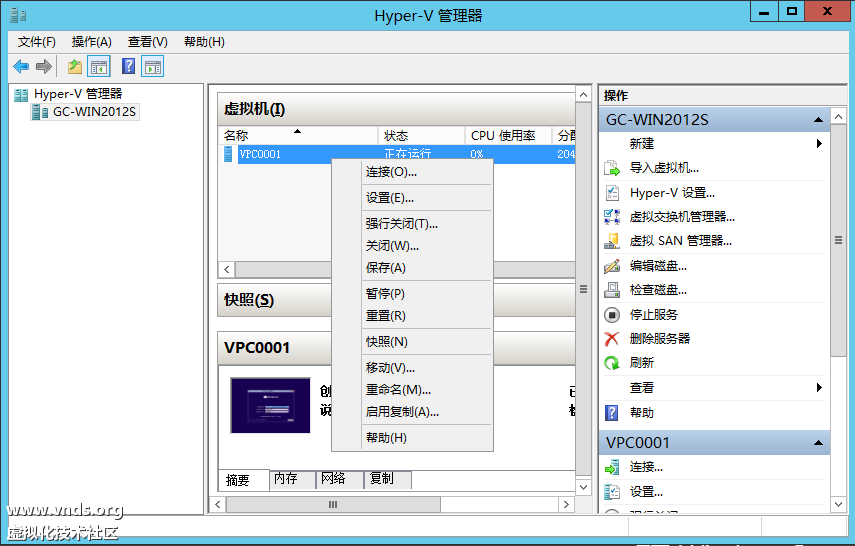Click the VPC0001 连接 action icon

tap(612, 467)
